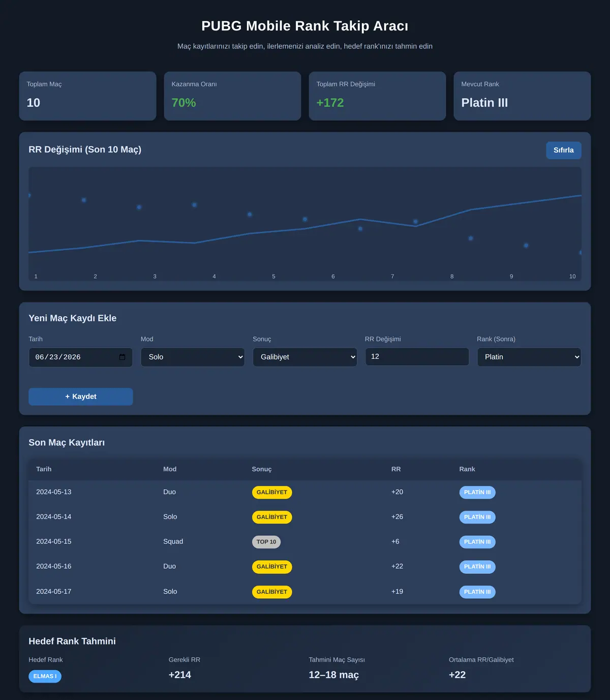
Task: Click Duo in the 2024-05-16 row
Action: [169, 566]
